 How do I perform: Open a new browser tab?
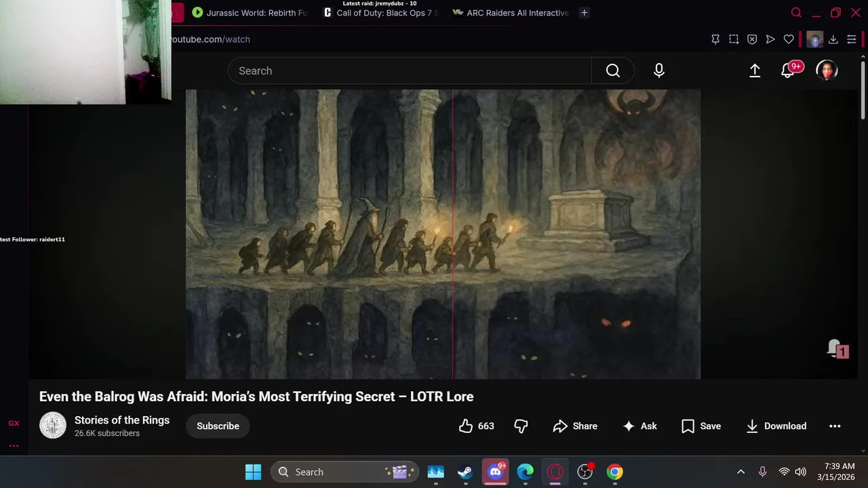click(x=584, y=12)
